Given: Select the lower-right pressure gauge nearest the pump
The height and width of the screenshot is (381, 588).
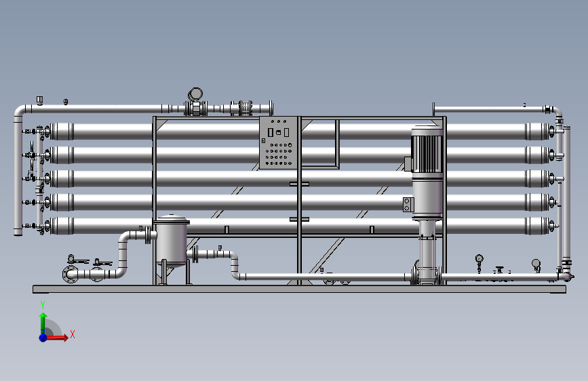Looking at the screenshot, I should click(x=479, y=263).
